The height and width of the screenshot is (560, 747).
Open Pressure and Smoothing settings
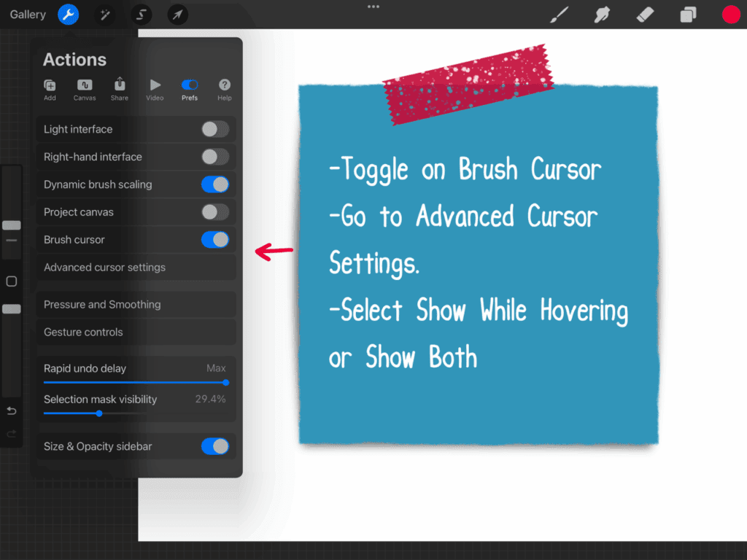136,304
